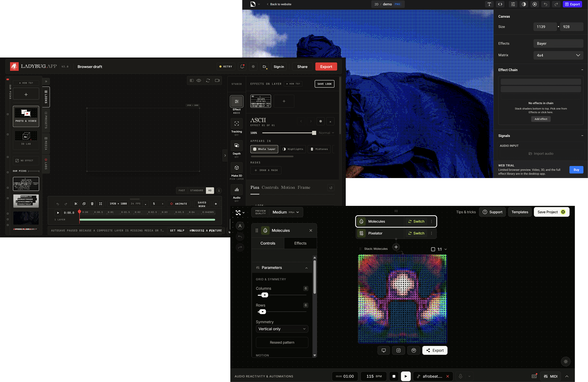Image resolution: width=588 pixels, height=382 pixels.
Task: Click the half-circle contrast icon in the dither editor
Action: pos(524,4)
